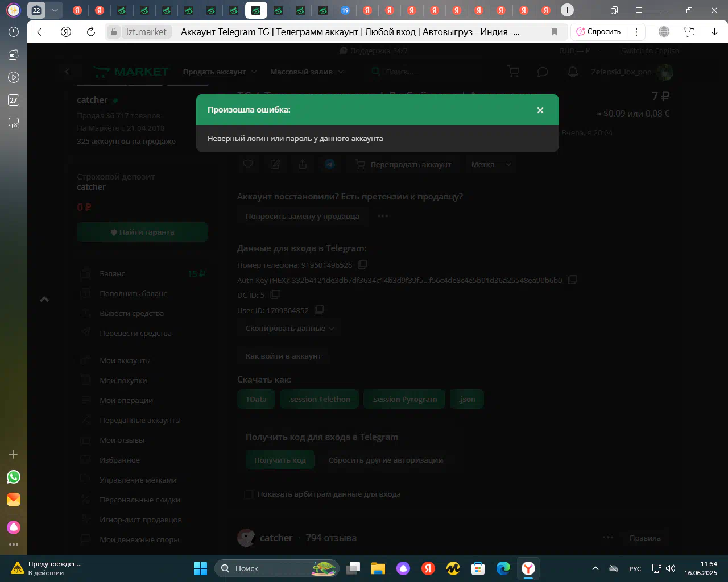Open Мои покупки in sidebar menu

pyautogui.click(x=123, y=380)
